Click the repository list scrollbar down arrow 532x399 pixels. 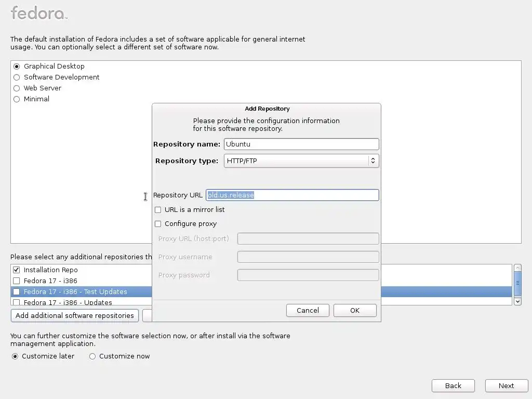[x=517, y=301]
